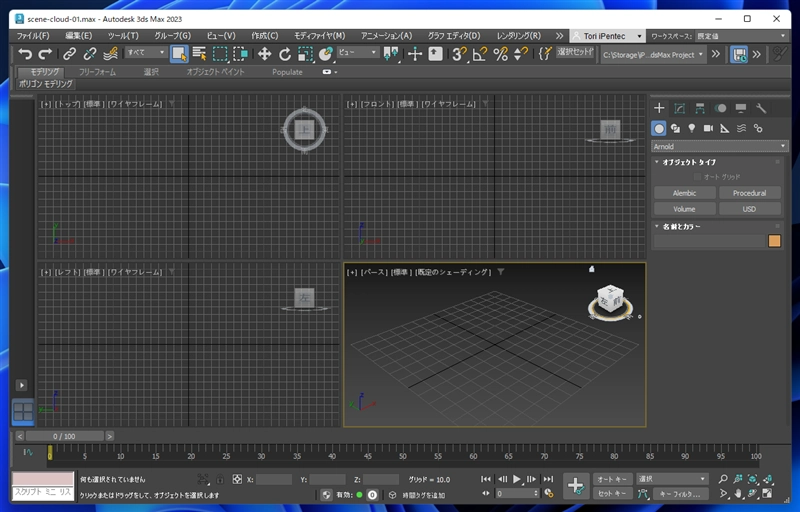Select the Rotate tool in the toolbar
The image size is (800, 512).
click(x=285, y=54)
